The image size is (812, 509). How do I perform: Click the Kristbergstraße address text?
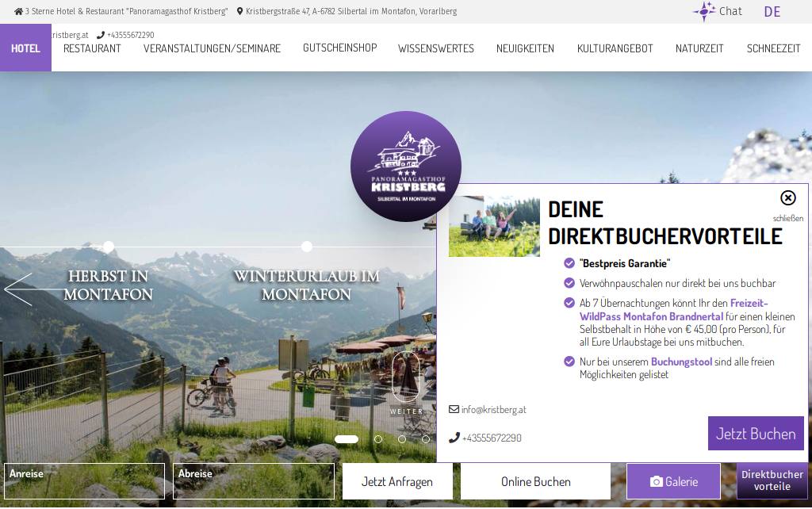351,11
